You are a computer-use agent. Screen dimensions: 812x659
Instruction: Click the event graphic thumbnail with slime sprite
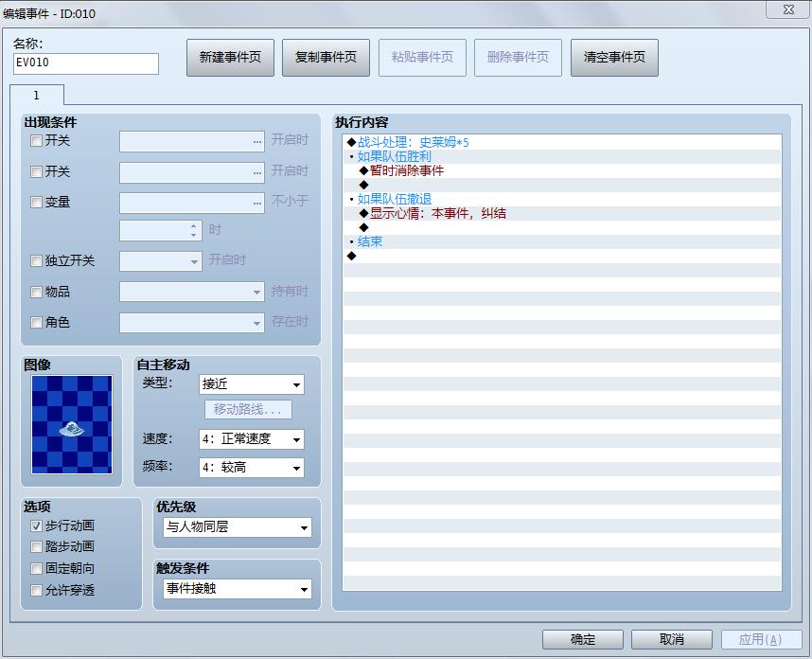(x=72, y=424)
